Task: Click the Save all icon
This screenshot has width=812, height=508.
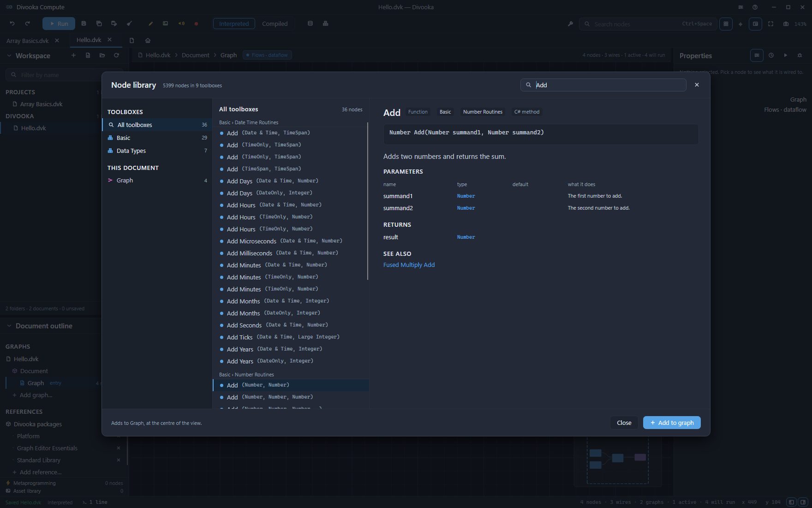Action: (99, 24)
